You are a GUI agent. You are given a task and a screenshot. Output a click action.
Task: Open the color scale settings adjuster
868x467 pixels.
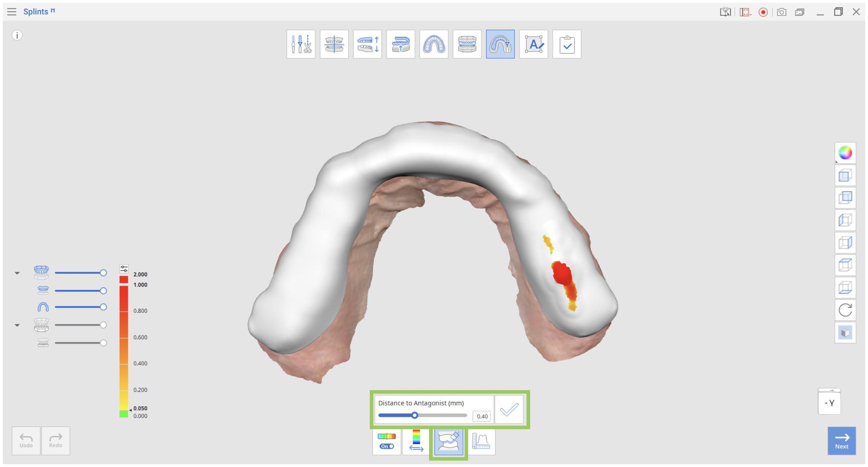(x=124, y=268)
